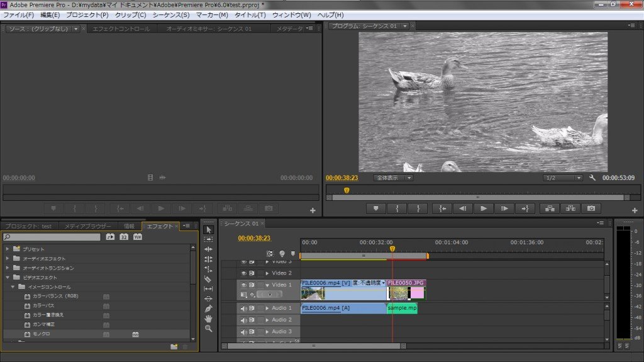
Task: Collapse Video 1 track triangle
Action: (267, 285)
